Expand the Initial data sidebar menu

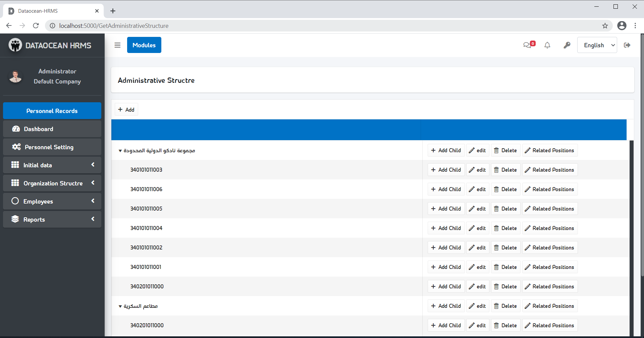coord(52,165)
